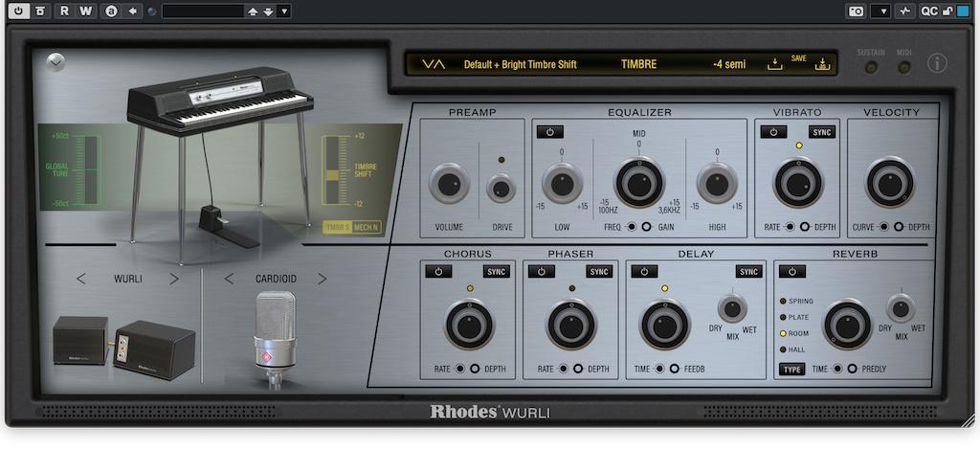Screen dimensions: 980x450
Task: Show Quick Controls via the QC button
Action: [929, 11]
